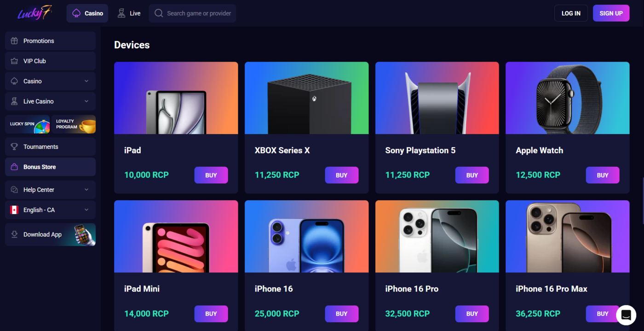Click the Tournaments trophy icon
The height and width of the screenshot is (331, 644).
(x=14, y=147)
